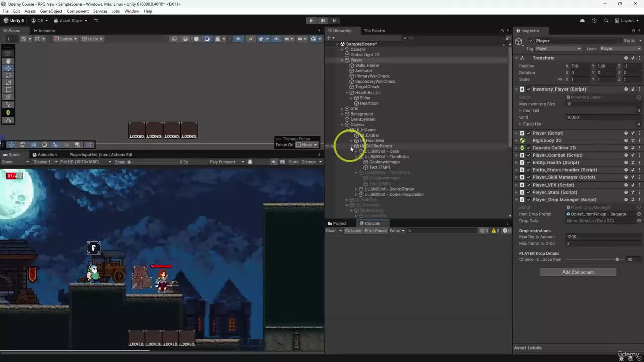Open the Window menu

[x=132, y=11]
